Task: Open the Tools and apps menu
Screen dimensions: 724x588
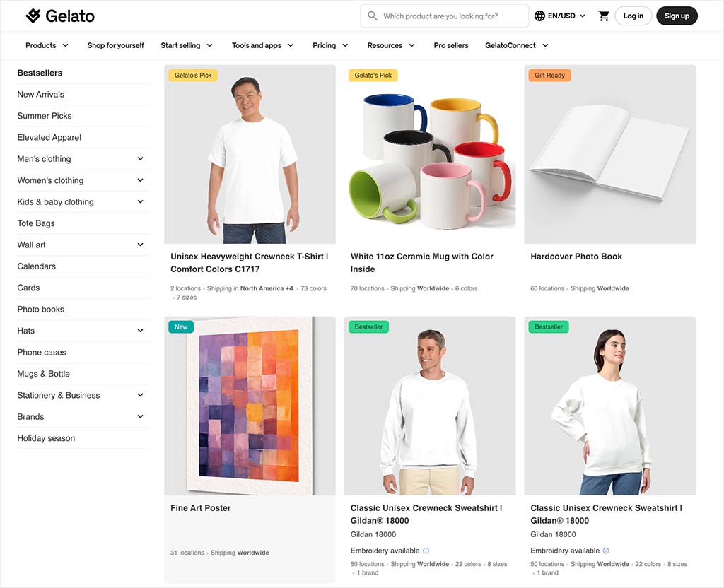Action: (x=263, y=45)
